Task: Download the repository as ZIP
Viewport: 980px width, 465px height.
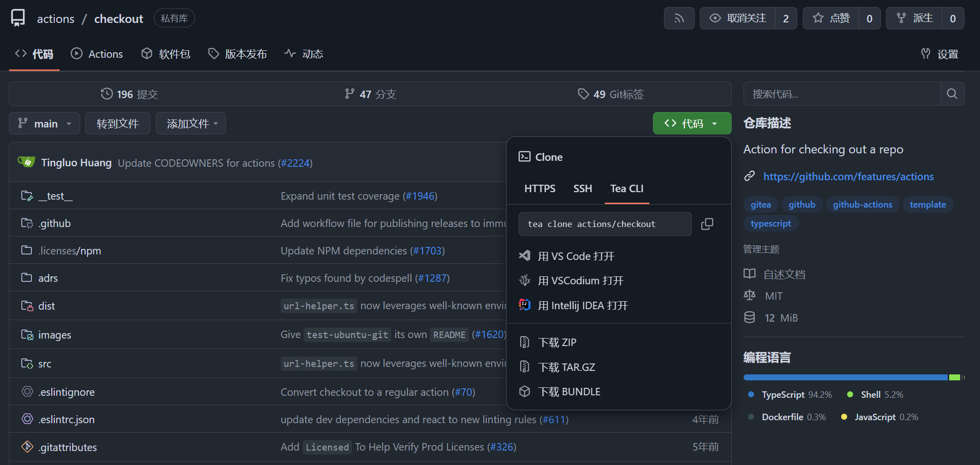Action: pyautogui.click(x=557, y=343)
